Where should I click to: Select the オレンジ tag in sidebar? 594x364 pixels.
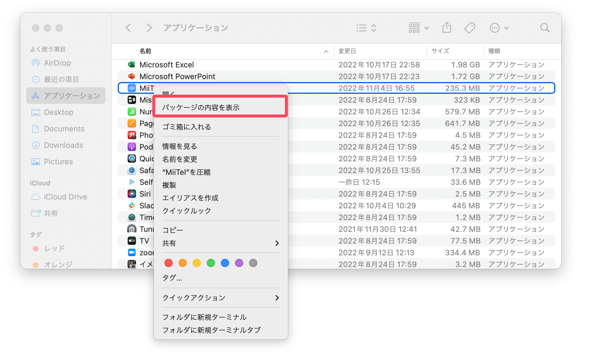66,265
